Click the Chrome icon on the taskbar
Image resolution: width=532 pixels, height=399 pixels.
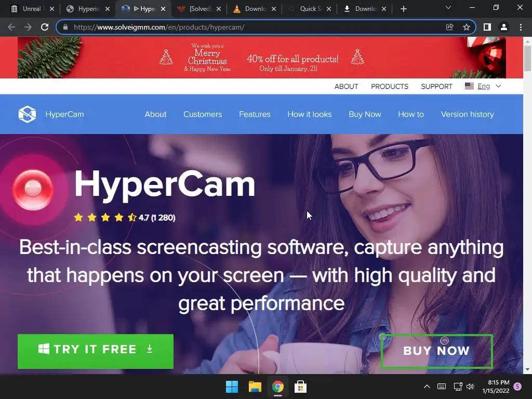[278, 387]
